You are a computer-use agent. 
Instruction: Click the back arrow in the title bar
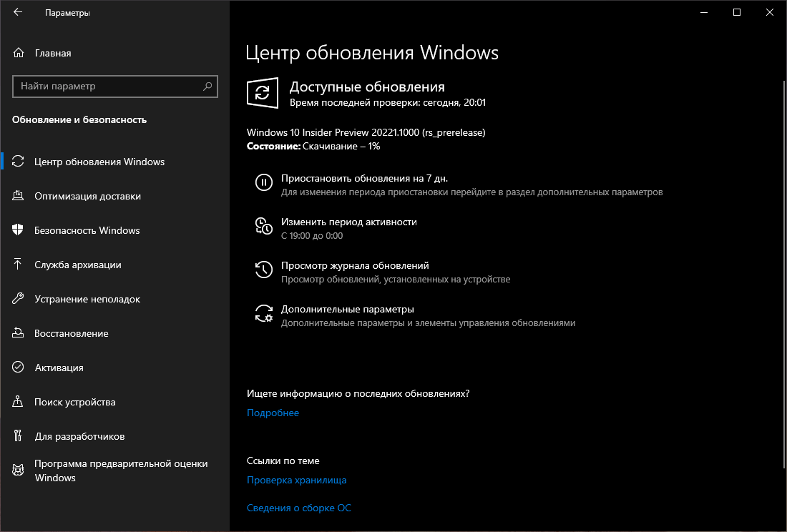coord(16,11)
